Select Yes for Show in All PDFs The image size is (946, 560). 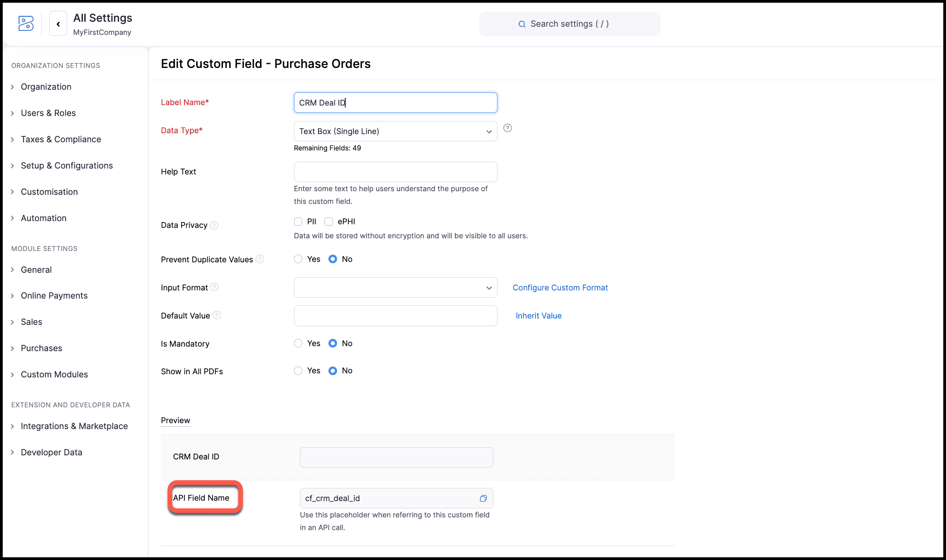click(298, 371)
